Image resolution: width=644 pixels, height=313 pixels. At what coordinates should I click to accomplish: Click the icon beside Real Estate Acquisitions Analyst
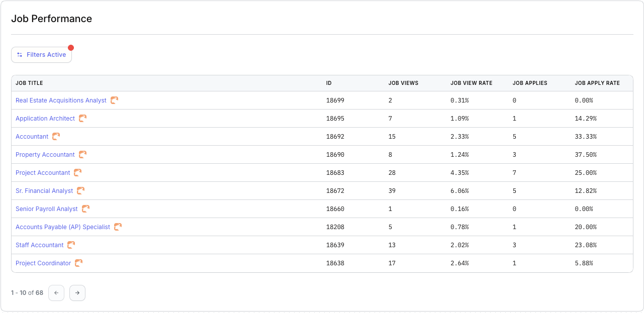tap(115, 100)
